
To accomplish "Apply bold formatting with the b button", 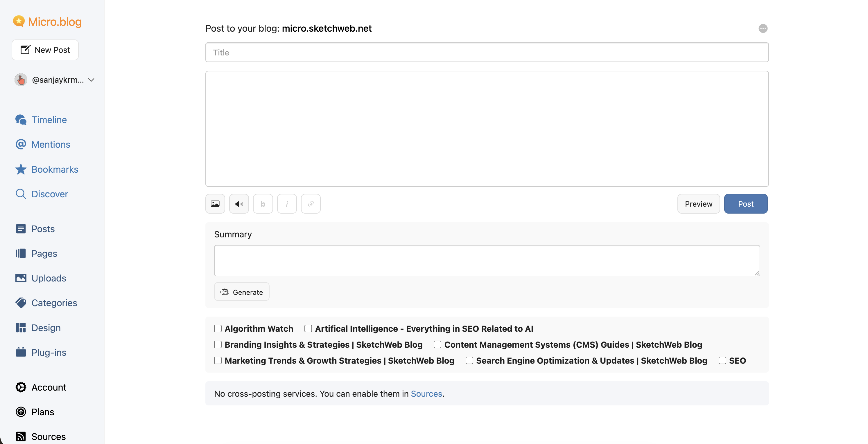I will click(x=263, y=204).
